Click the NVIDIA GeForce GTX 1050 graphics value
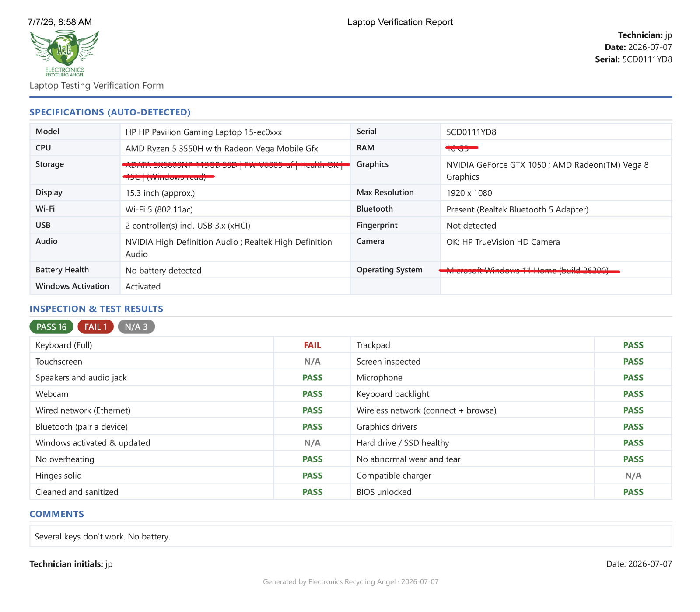The image size is (700, 612). pos(547,170)
